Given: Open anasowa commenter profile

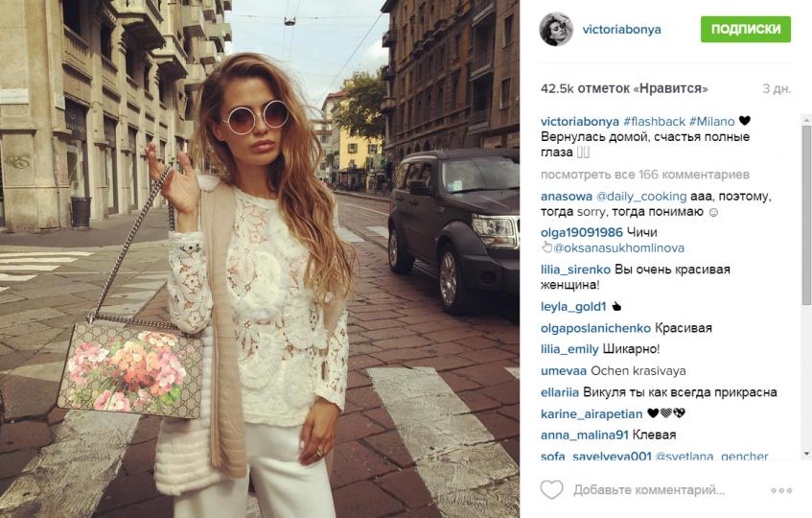Looking at the screenshot, I should [566, 197].
